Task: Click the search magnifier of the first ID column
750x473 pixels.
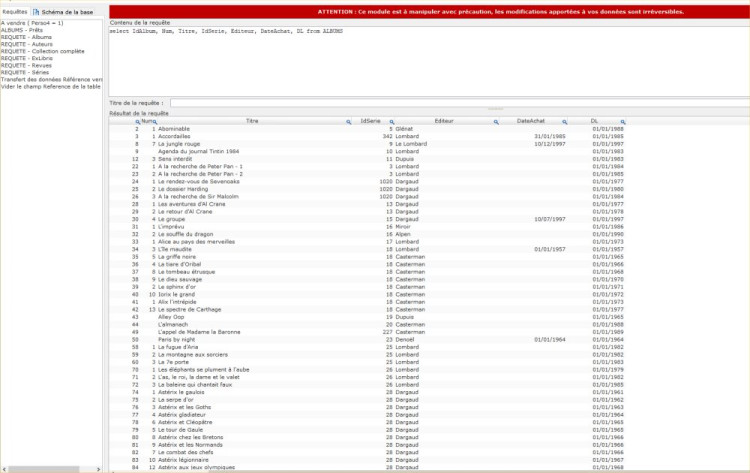Action: [x=137, y=122]
